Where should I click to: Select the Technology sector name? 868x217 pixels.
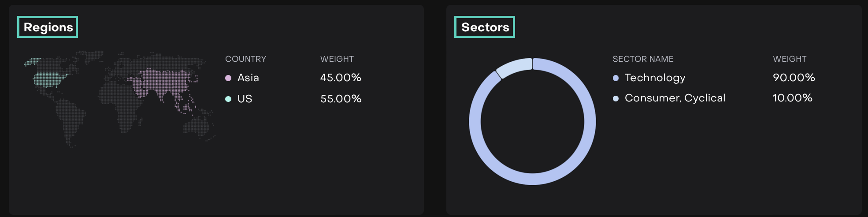tap(655, 78)
